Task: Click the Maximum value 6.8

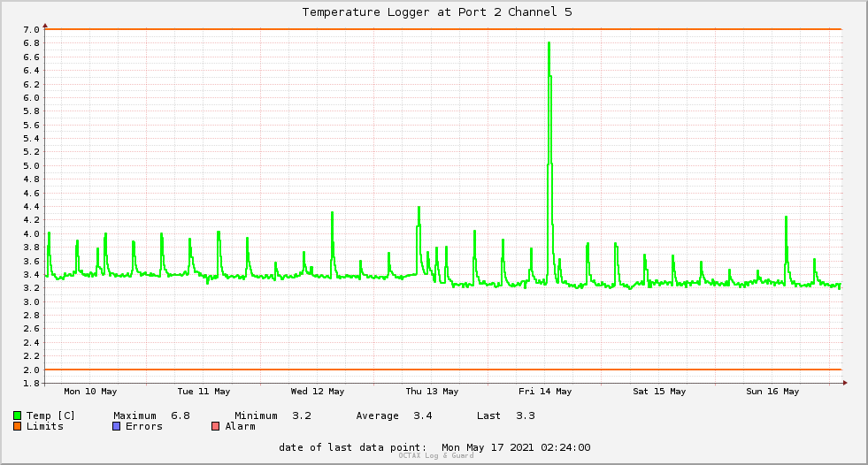Action: point(181,415)
